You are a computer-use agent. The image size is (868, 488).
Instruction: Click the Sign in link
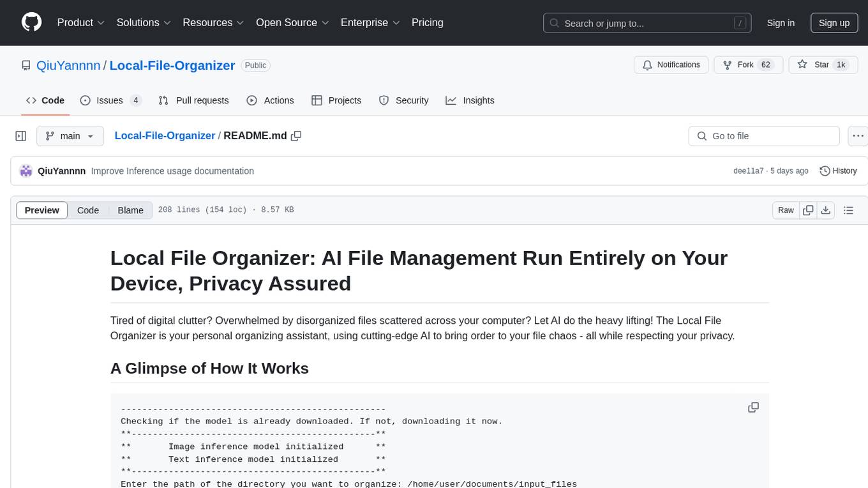click(781, 23)
